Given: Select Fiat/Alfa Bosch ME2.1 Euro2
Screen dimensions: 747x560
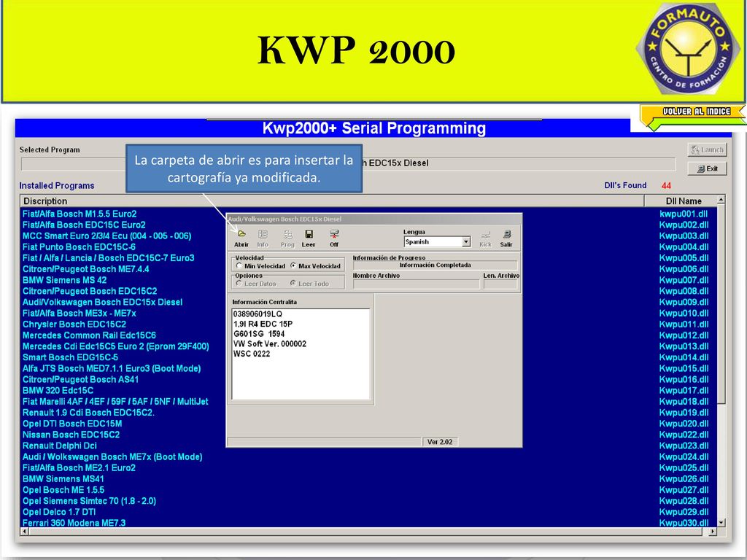Looking at the screenshot, I should point(79,467).
